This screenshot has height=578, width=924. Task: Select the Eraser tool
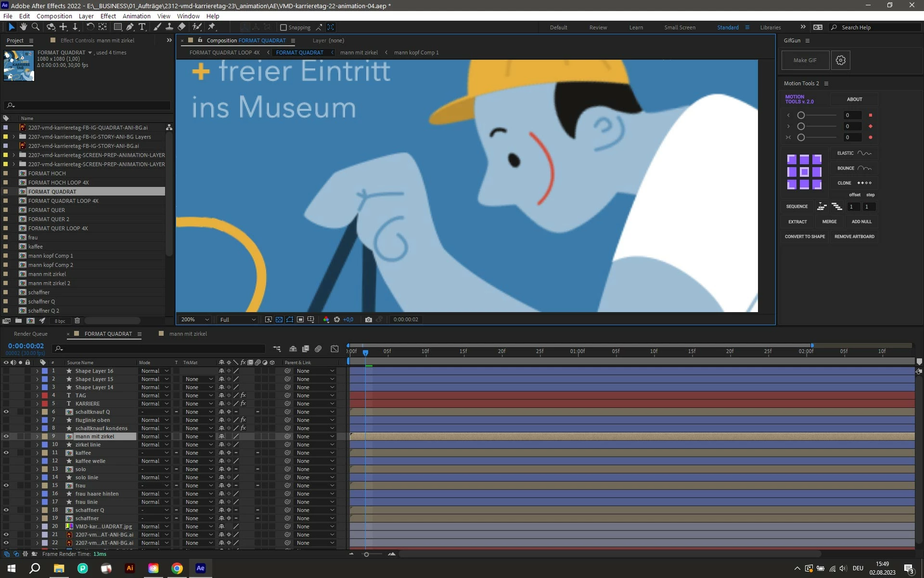click(181, 27)
